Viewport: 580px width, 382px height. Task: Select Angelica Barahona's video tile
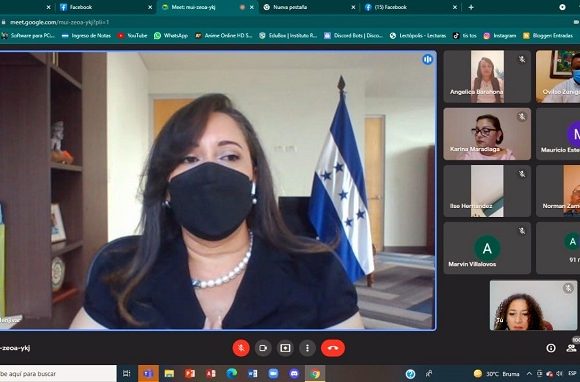point(487,77)
